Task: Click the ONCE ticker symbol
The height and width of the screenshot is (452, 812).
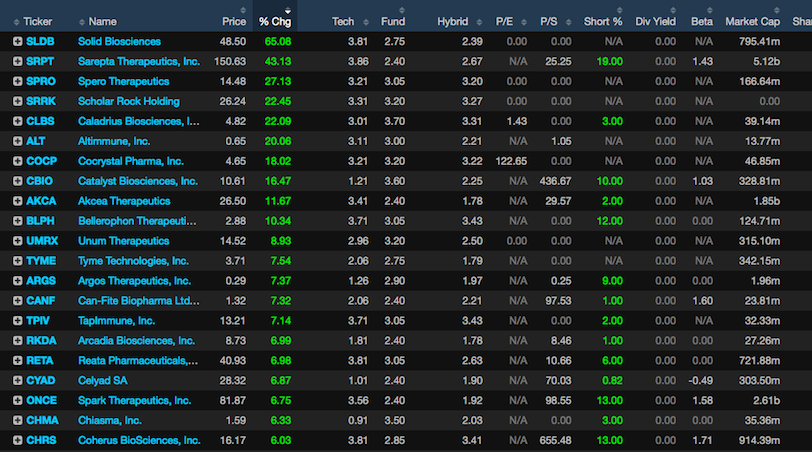Action: pos(41,400)
